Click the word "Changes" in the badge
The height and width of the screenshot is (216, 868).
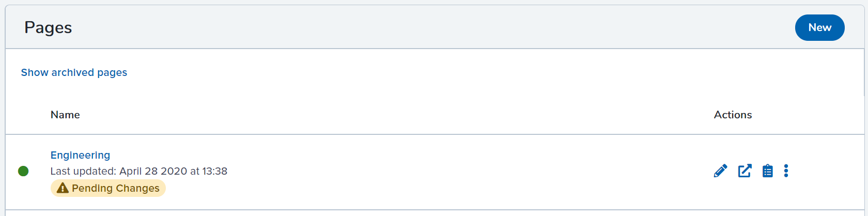[137, 188]
